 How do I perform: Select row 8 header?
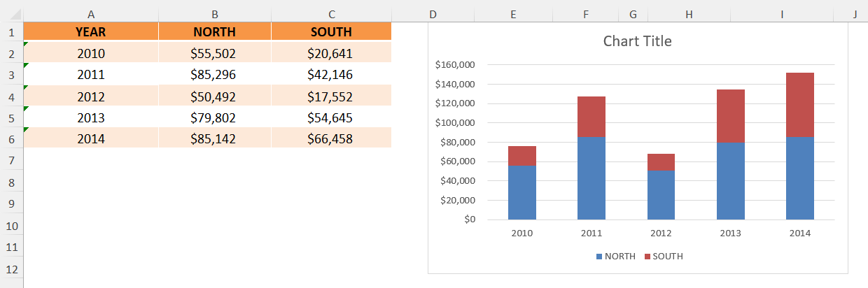tap(11, 182)
